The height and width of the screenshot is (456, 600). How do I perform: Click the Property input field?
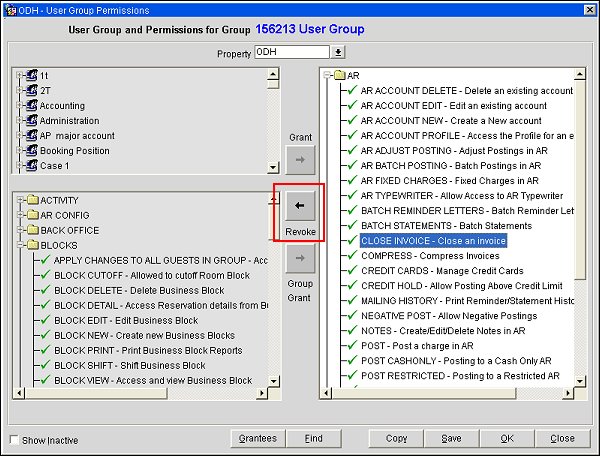pyautogui.click(x=290, y=52)
